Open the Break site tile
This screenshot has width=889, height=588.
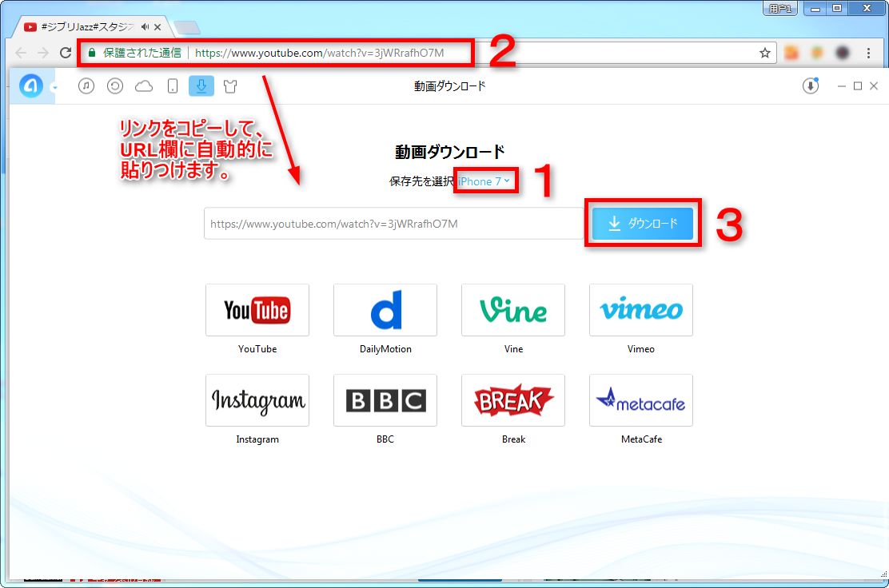[x=513, y=400]
